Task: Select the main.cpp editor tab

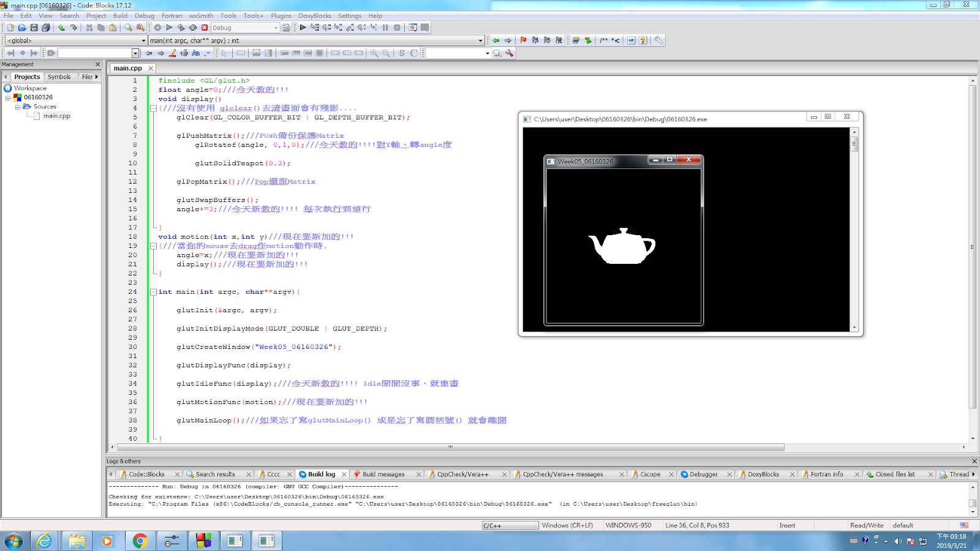Action: pyautogui.click(x=127, y=69)
